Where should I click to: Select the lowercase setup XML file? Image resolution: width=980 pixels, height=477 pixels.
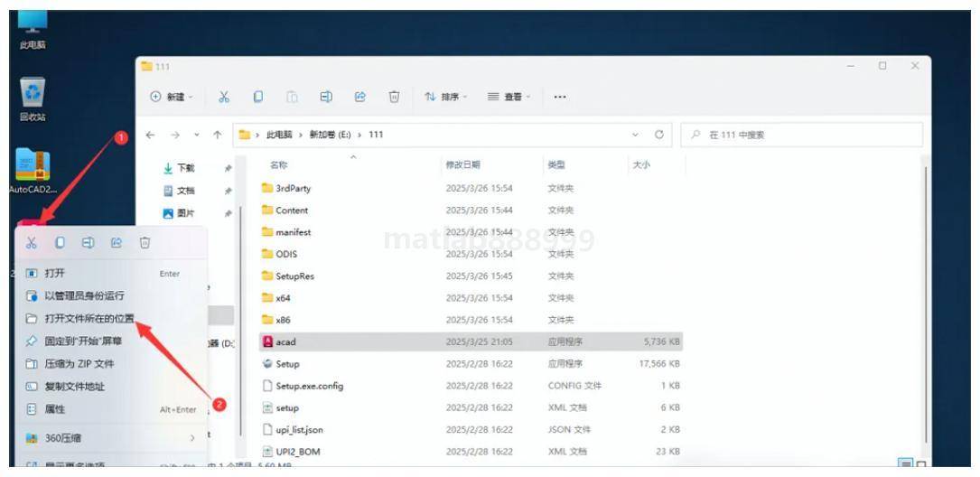(x=471, y=407)
